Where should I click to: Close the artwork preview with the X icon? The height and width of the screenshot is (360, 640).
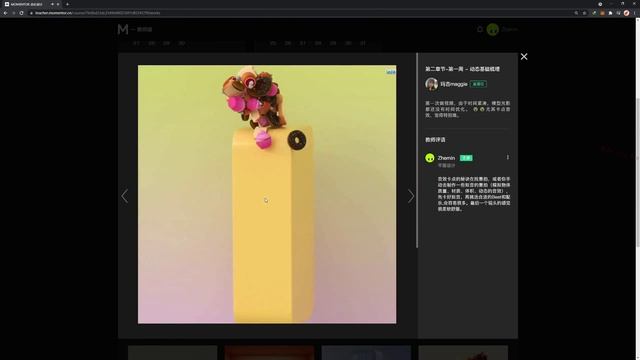tap(524, 57)
